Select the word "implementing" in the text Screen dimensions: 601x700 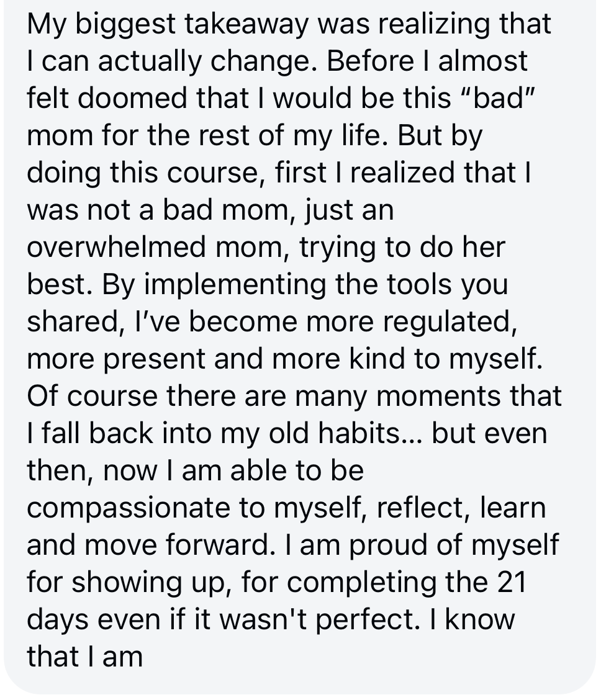[235, 285]
